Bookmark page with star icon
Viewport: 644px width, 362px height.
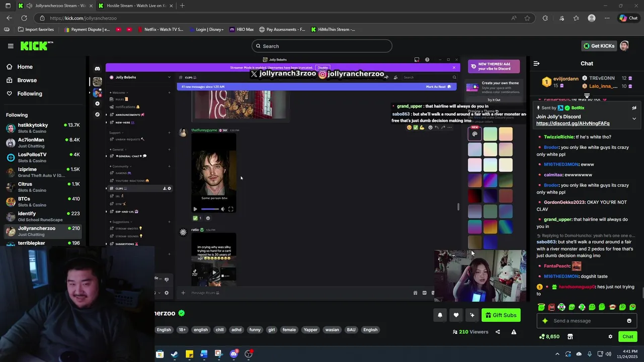pyautogui.click(x=527, y=18)
